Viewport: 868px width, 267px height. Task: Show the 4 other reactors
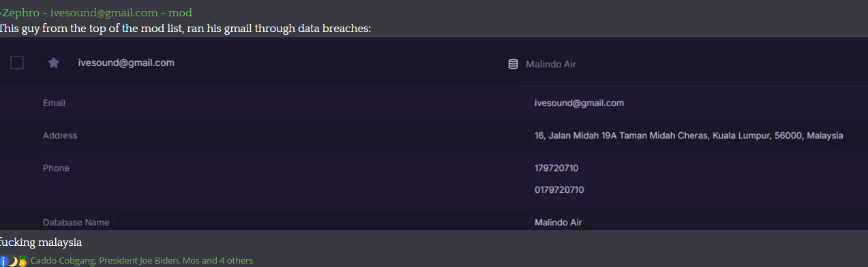pyautogui.click(x=236, y=260)
